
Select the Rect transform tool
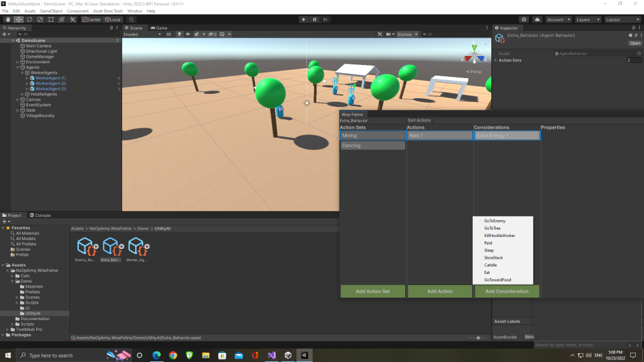(x=51, y=19)
